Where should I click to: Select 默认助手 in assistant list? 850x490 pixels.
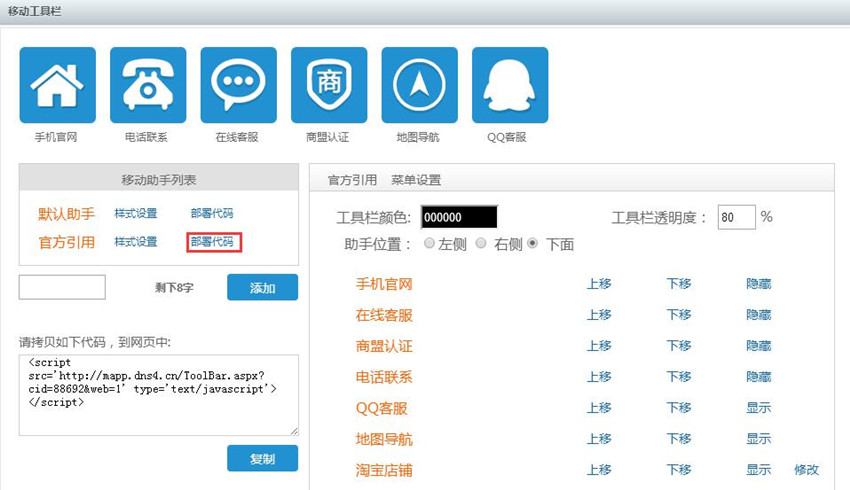pos(66,214)
